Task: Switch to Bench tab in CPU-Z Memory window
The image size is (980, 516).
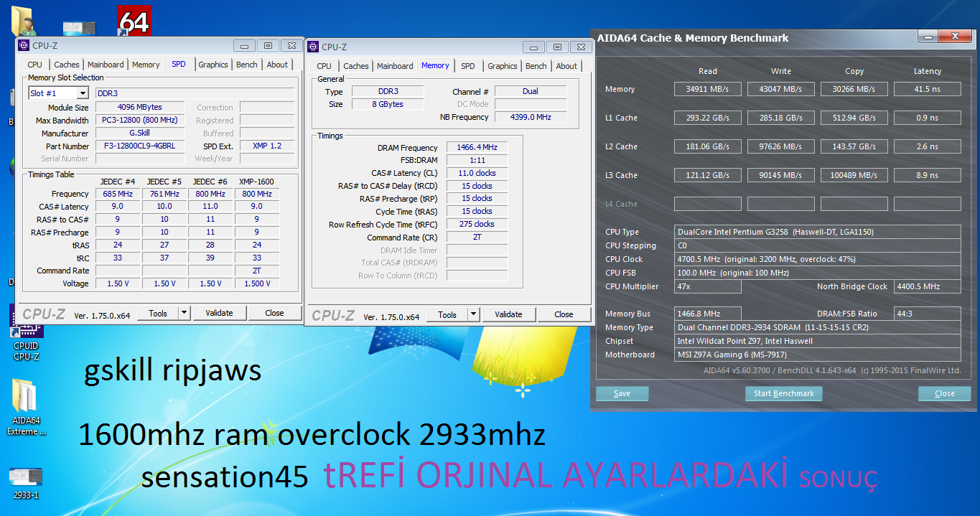Action: tap(536, 66)
